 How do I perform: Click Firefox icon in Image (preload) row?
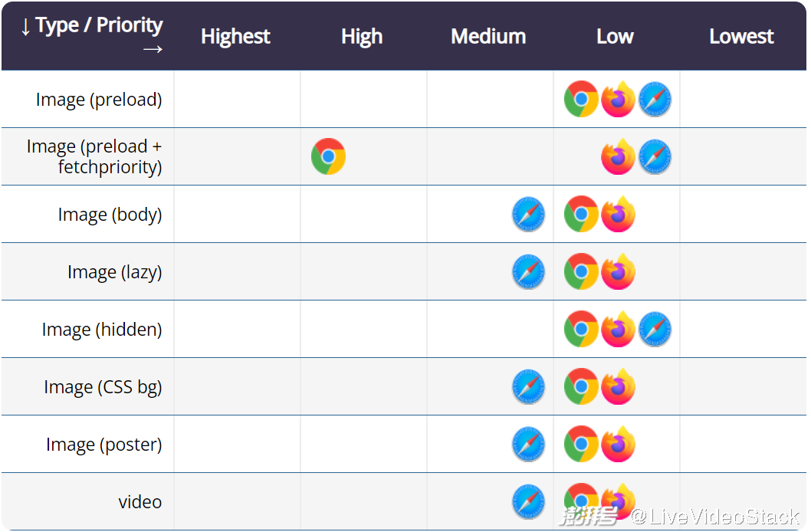[x=618, y=100]
